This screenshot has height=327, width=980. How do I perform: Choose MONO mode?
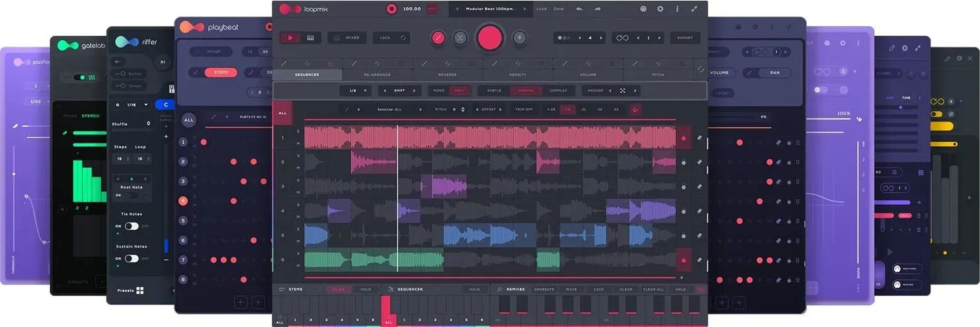438,91
